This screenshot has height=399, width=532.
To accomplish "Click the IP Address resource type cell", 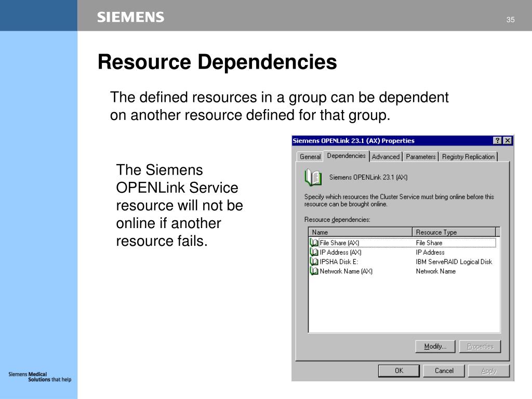I will pos(430,252).
